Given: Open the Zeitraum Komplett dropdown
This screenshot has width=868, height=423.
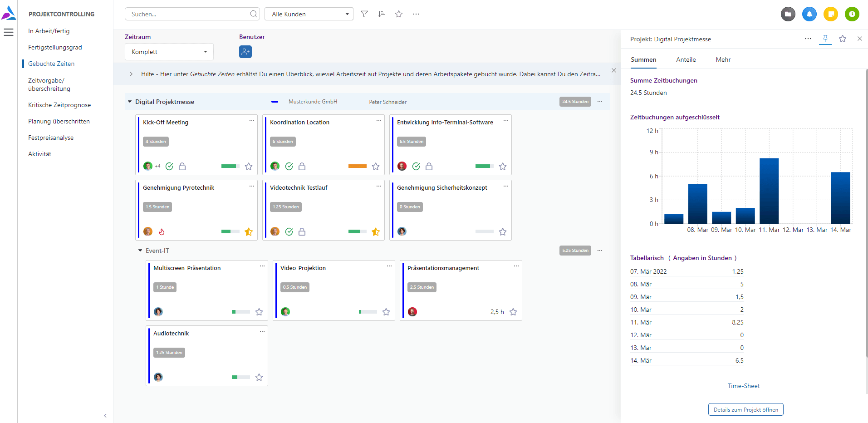Looking at the screenshot, I should (x=169, y=52).
